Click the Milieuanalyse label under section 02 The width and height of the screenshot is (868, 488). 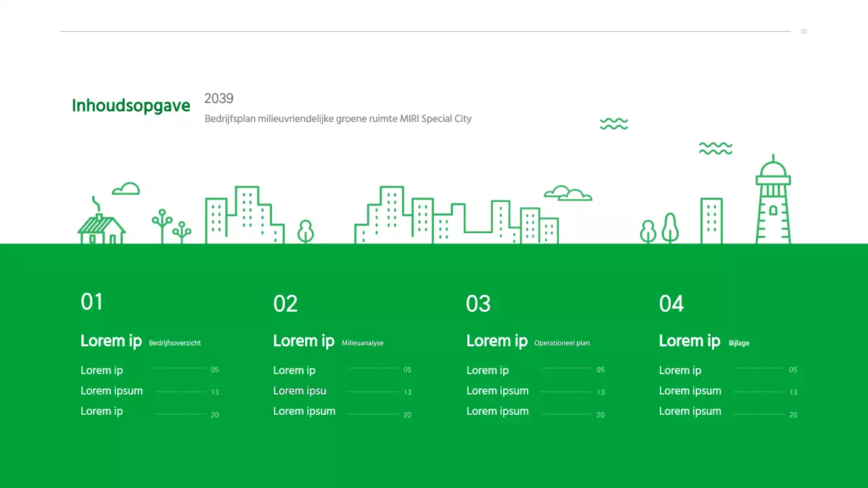click(x=363, y=343)
